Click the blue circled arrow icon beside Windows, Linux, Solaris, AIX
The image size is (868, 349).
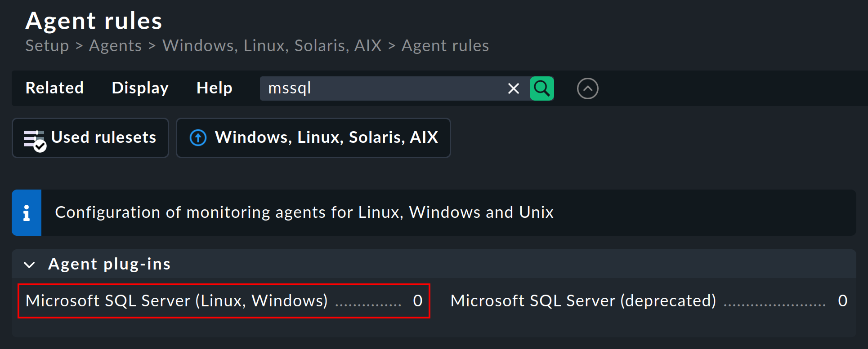click(198, 137)
